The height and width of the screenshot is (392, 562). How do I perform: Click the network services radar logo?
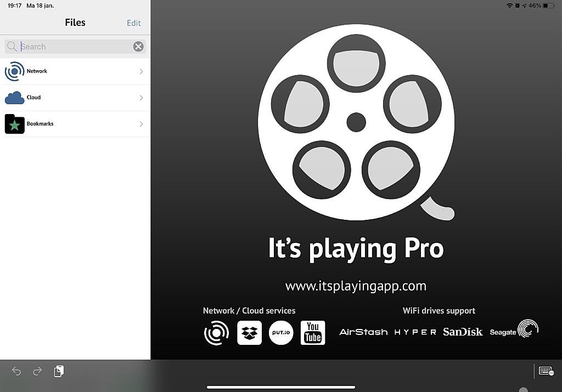tap(216, 333)
